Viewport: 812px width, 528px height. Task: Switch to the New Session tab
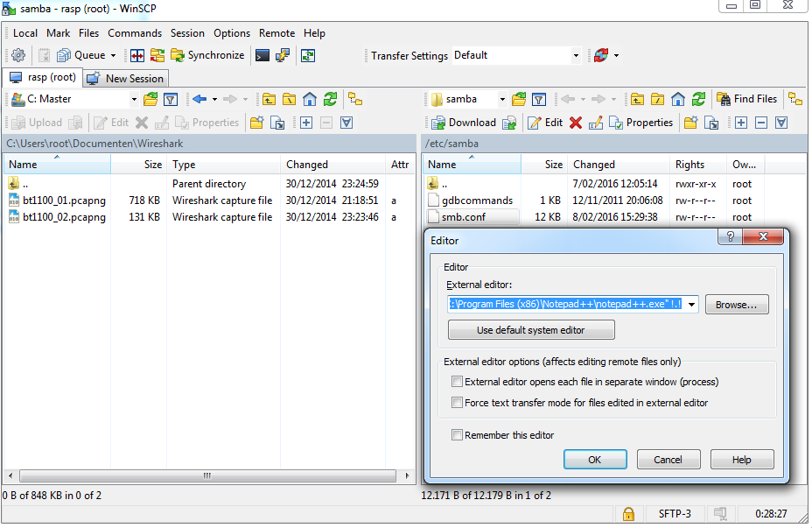pos(125,78)
